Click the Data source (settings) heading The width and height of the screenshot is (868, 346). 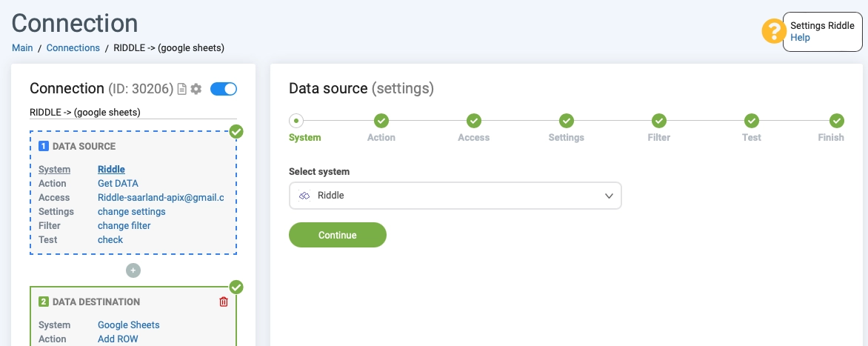tap(361, 89)
